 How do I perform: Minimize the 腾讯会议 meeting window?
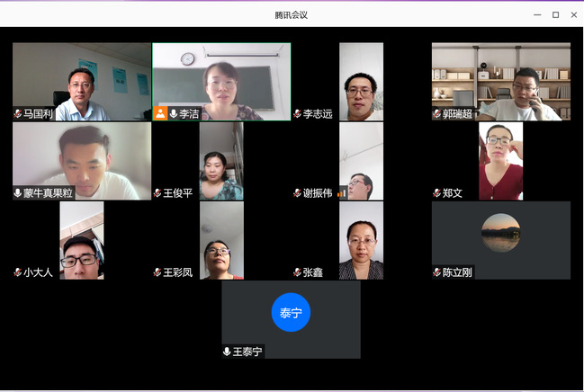tap(537, 14)
